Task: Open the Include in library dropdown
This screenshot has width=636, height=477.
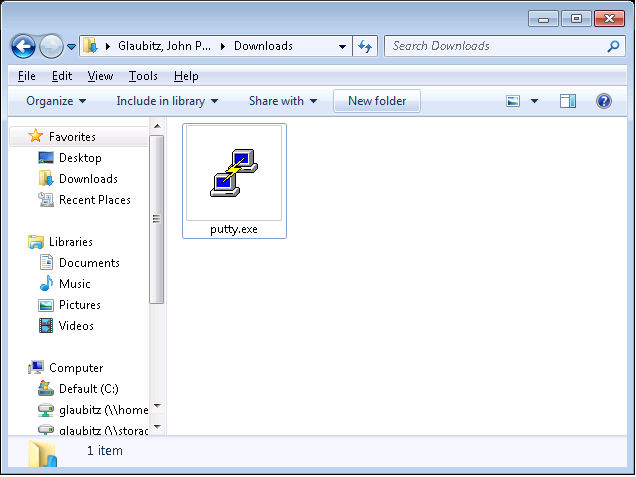Action: [x=167, y=101]
